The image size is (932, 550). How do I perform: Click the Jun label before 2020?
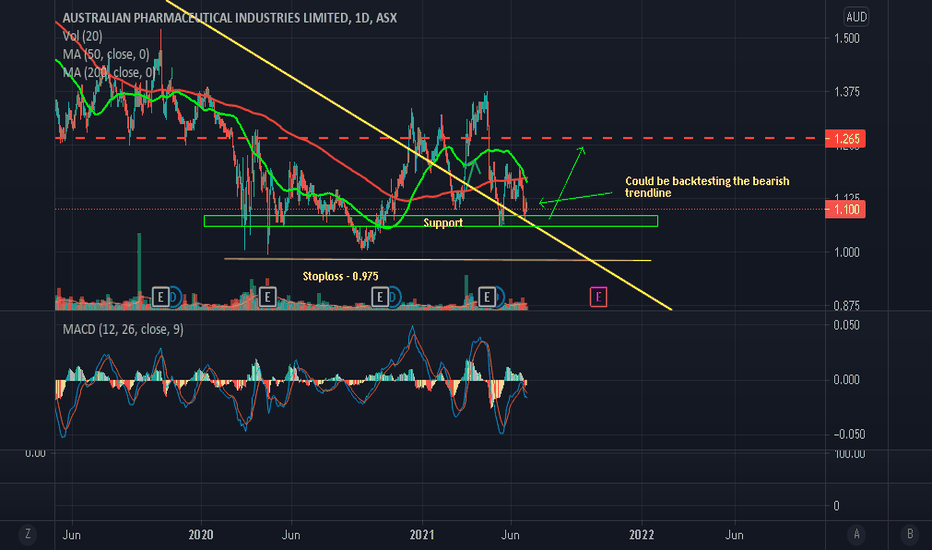[71, 535]
